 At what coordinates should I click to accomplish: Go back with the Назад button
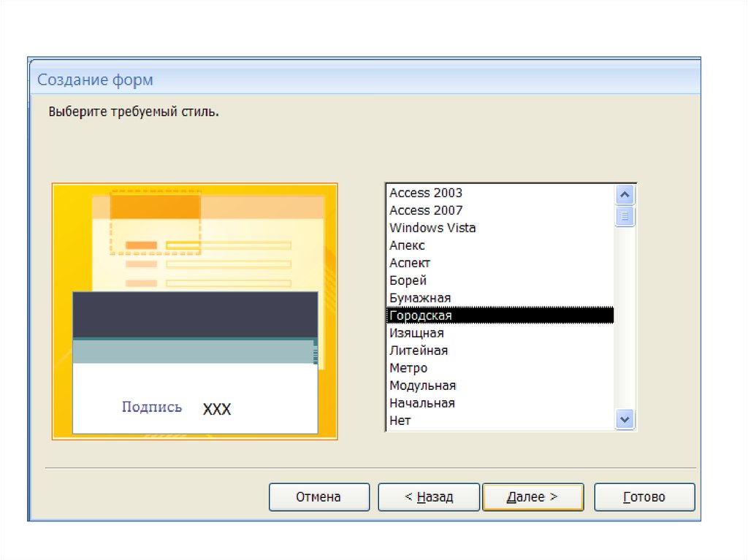coord(429,497)
